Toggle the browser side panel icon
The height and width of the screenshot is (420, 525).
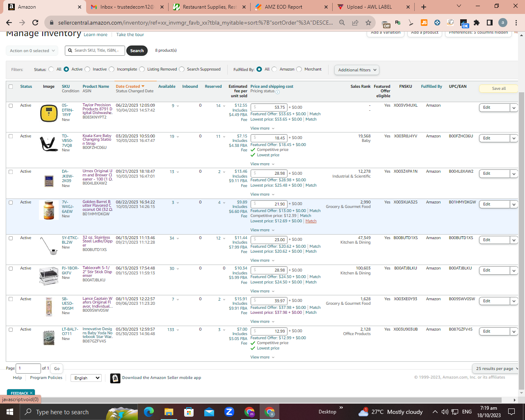(x=490, y=23)
